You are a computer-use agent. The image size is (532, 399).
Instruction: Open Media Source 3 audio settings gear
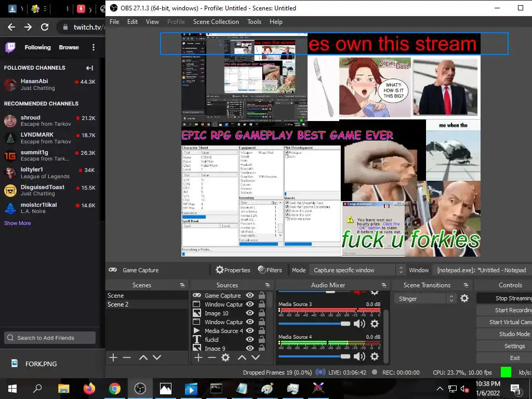click(x=375, y=324)
